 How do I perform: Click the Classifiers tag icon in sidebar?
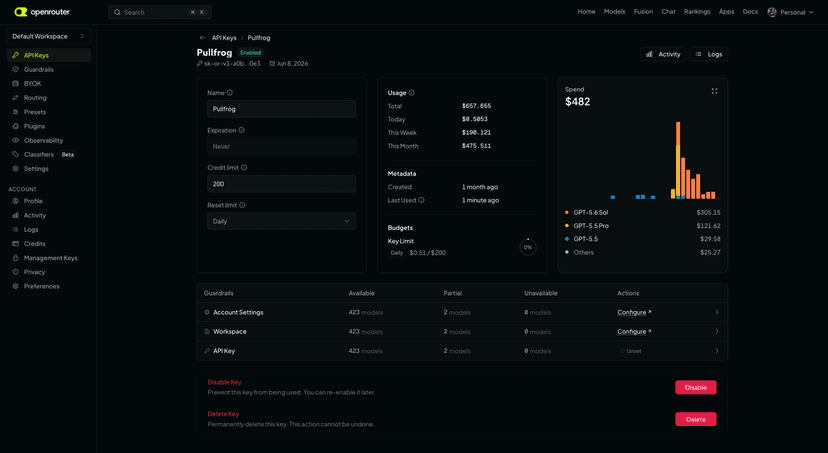click(15, 155)
